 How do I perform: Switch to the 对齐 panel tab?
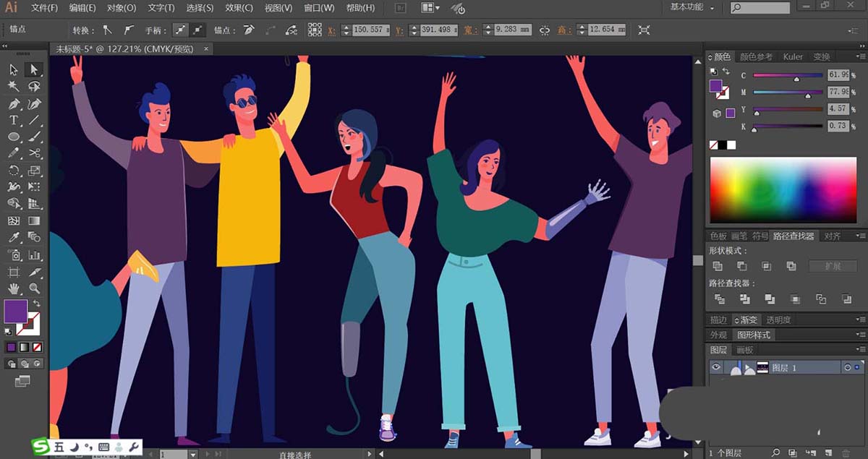point(832,236)
